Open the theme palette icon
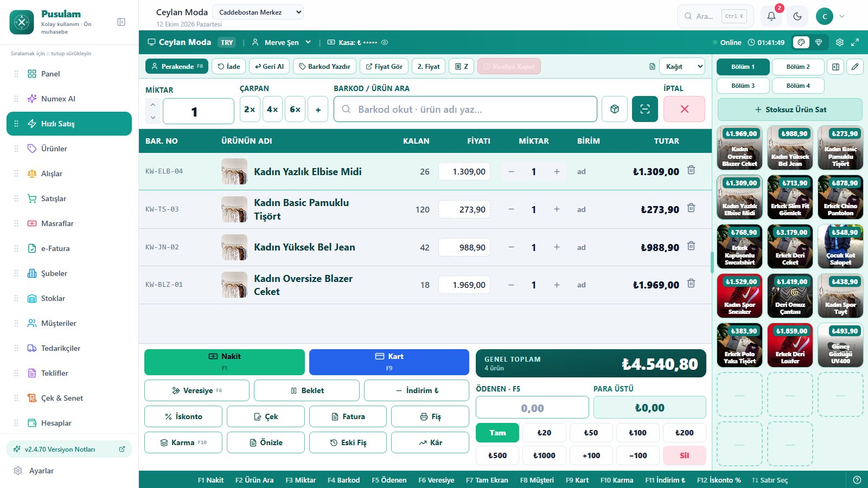Viewport: 868px width, 488px height. 801,42
